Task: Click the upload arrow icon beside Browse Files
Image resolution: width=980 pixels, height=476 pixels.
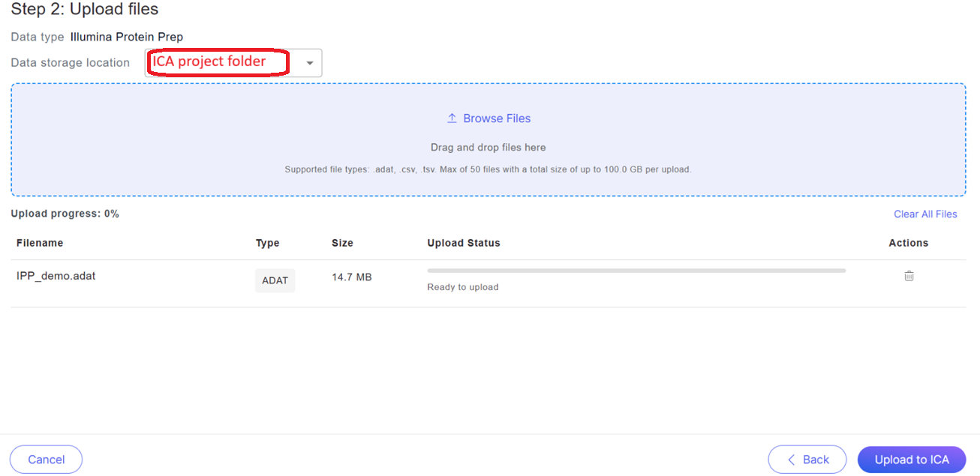Action: click(x=452, y=118)
